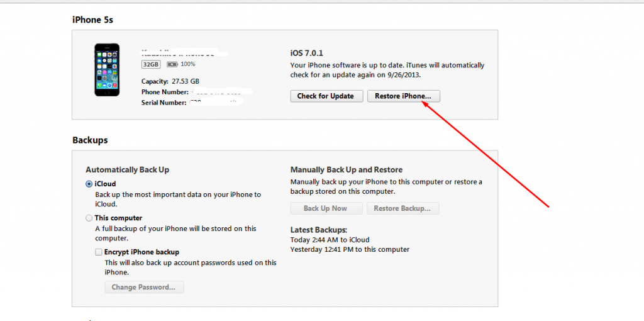Click the Phone Number label
Viewport: 644px width, 321px height.
coord(165,92)
